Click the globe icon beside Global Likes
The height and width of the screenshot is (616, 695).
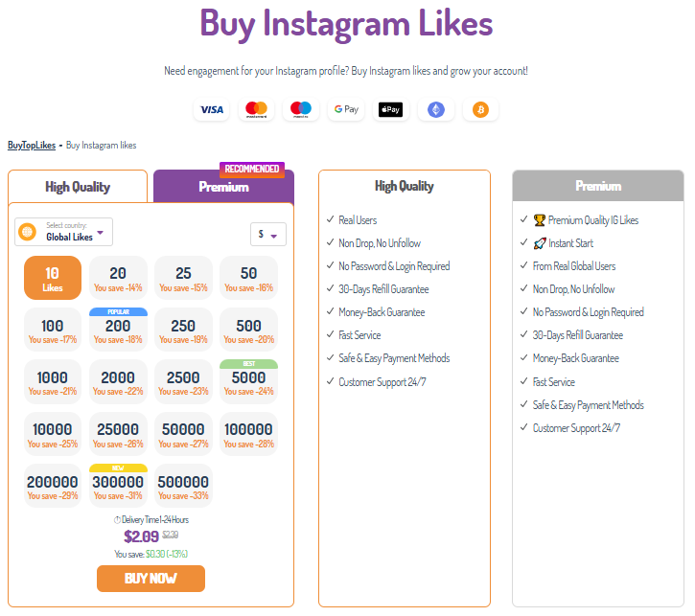[28, 232]
